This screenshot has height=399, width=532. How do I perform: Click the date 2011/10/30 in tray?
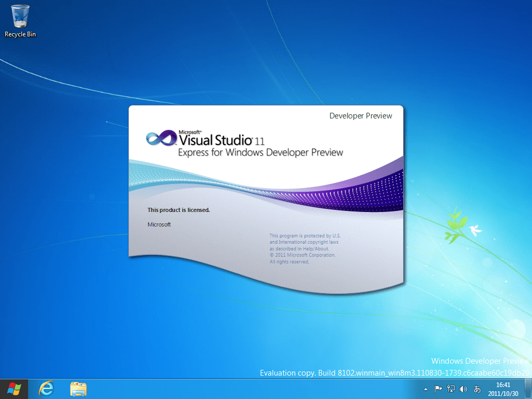pos(503,394)
